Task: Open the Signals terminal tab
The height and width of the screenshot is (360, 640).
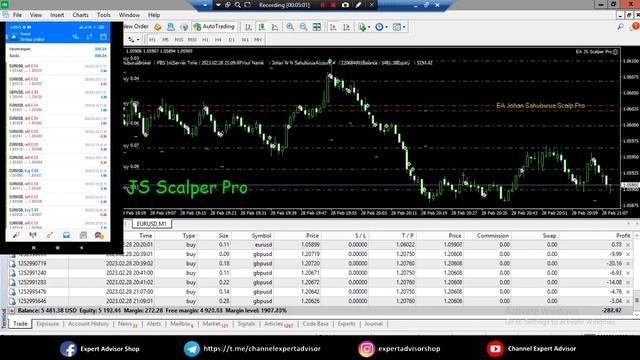Action: (x=246, y=324)
